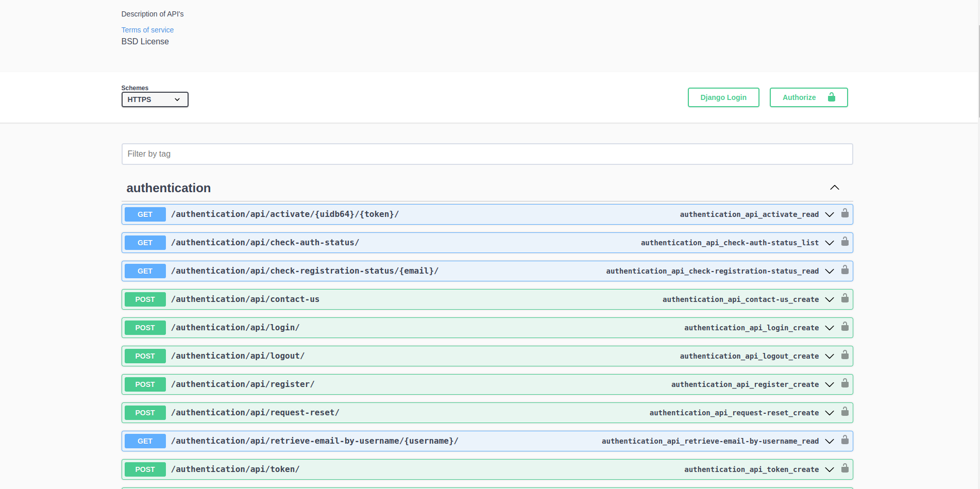Open the HTTPS schemes dropdown
The image size is (980, 489).
155,99
